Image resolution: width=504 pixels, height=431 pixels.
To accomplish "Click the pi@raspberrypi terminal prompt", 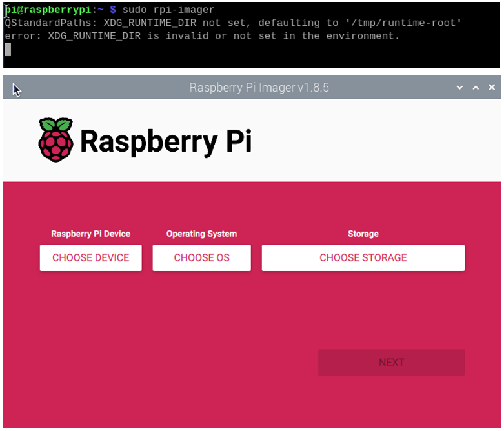I will [60, 10].
